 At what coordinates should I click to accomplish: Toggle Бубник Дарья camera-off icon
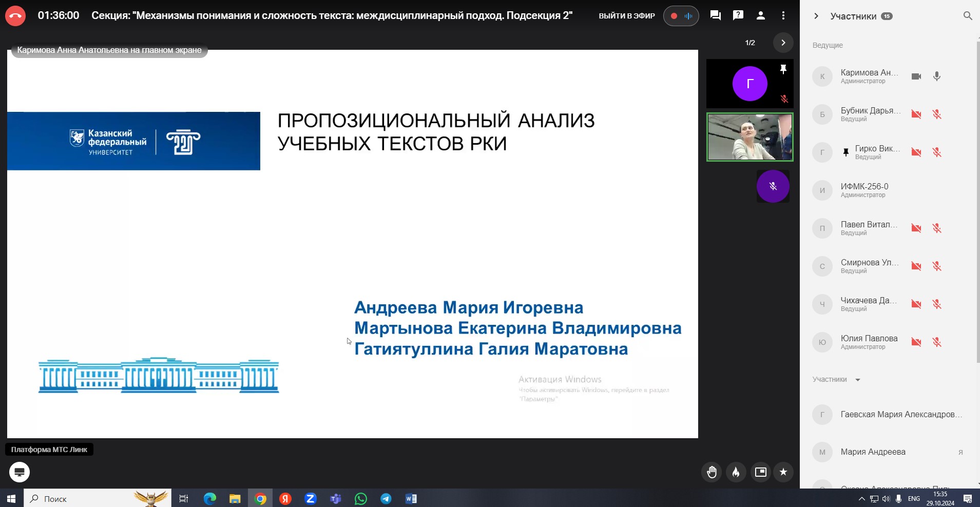click(x=916, y=114)
